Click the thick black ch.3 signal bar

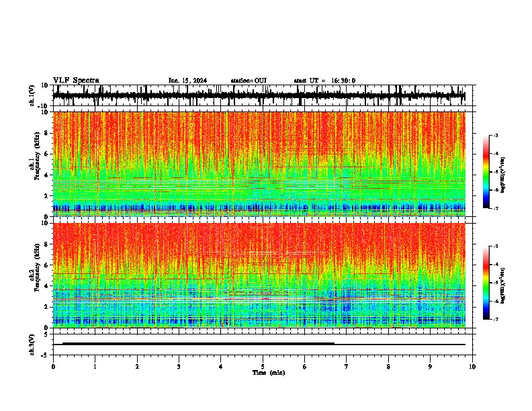click(x=198, y=344)
